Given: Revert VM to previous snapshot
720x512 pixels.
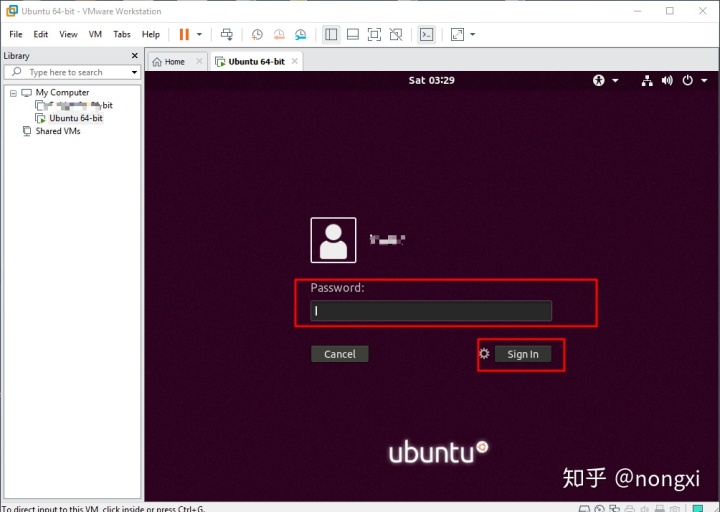Looking at the screenshot, I should pos(279,34).
